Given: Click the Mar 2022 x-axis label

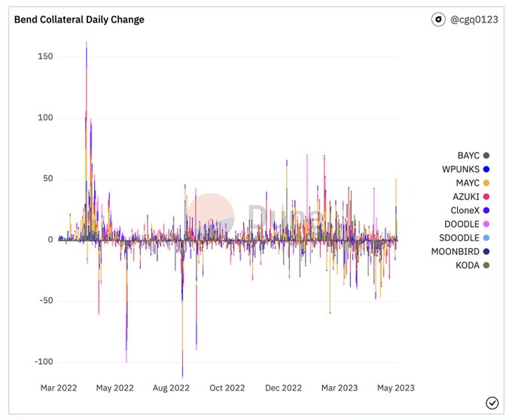Looking at the screenshot, I should pyautogui.click(x=59, y=388).
